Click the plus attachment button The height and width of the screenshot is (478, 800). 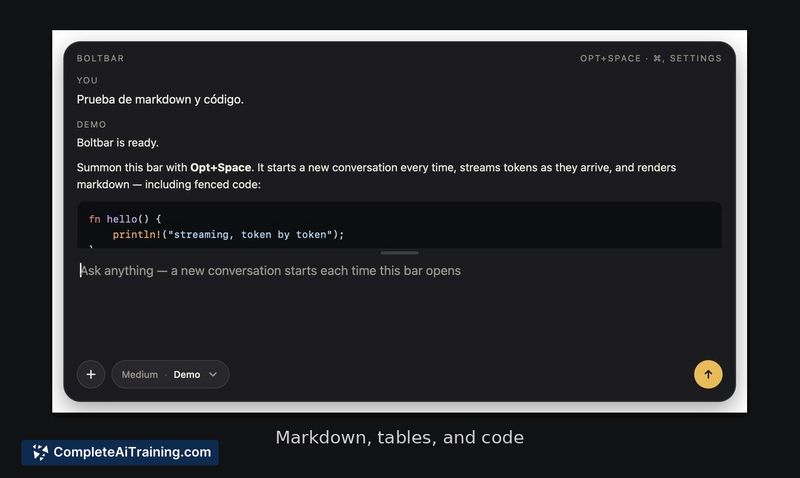[91, 374]
